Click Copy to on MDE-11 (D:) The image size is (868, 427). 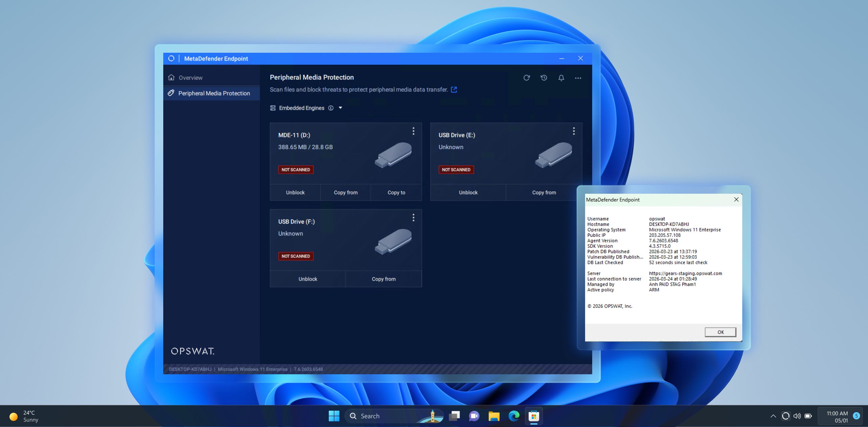(396, 192)
